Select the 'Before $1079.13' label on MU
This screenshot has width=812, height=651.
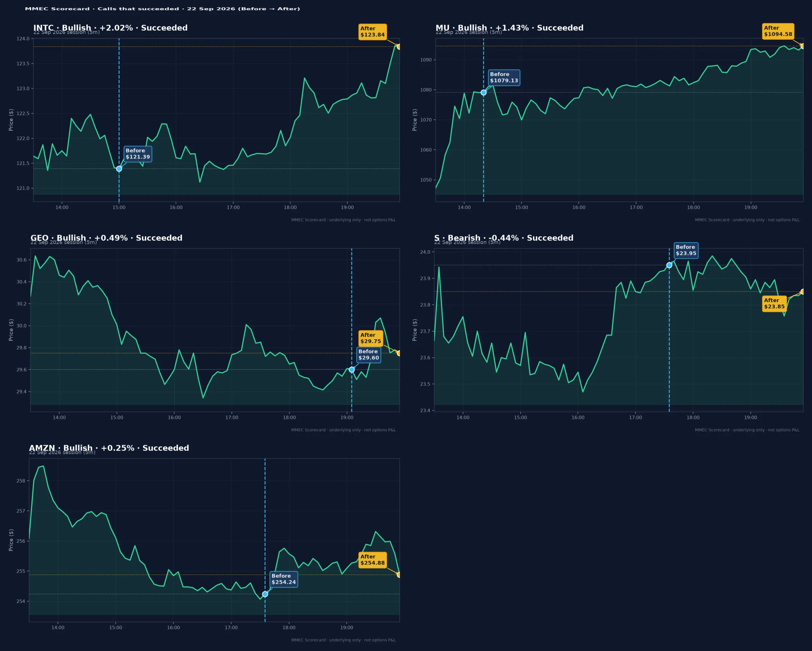[504, 78]
